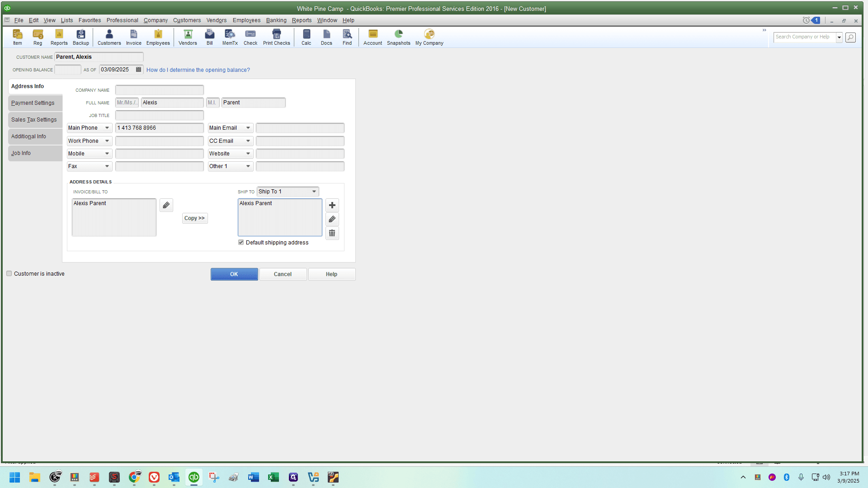
Task: Expand the Main Phone type dropdown
Action: [x=107, y=128]
